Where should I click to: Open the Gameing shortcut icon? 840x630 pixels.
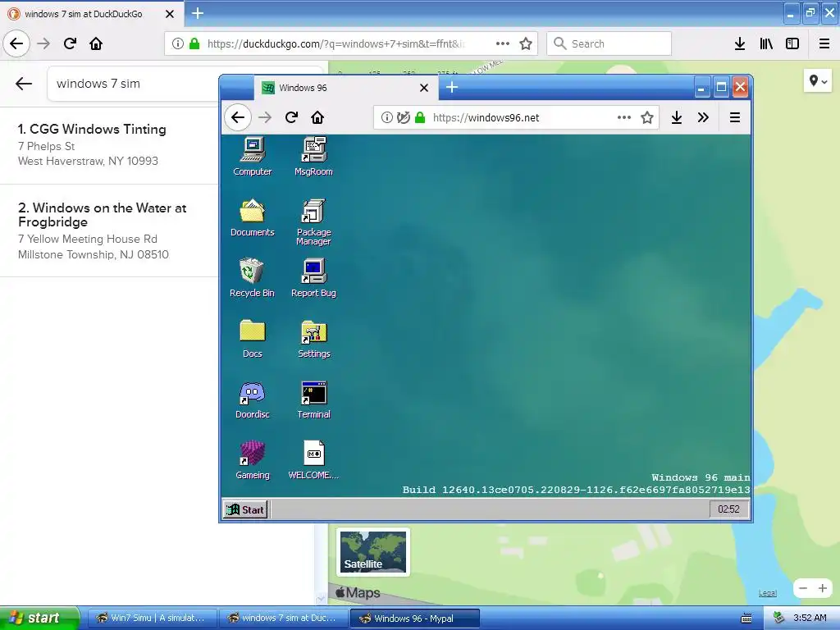click(x=253, y=459)
